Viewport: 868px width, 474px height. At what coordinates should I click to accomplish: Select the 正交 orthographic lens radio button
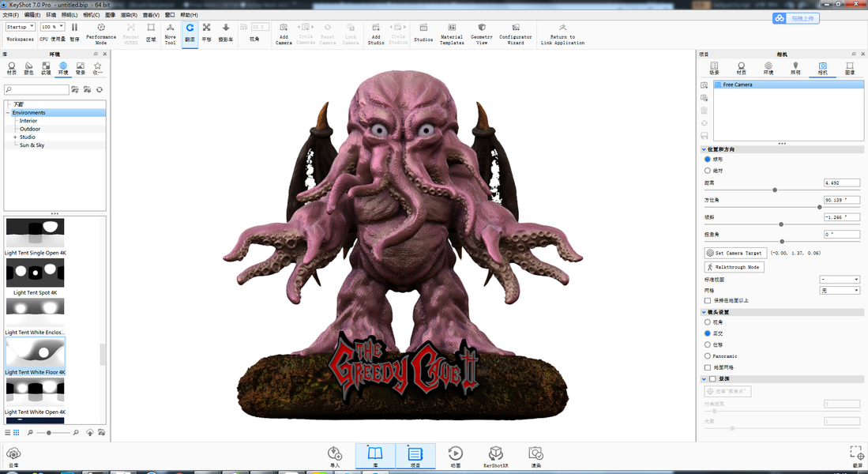click(708, 333)
